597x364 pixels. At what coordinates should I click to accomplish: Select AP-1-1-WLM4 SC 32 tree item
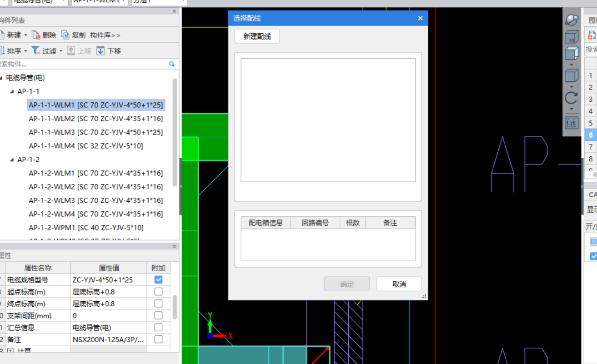86,146
